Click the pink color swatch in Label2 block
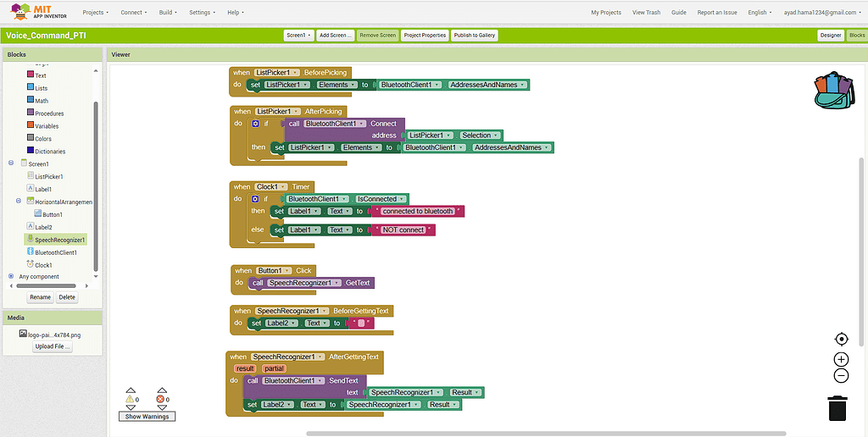The height and width of the screenshot is (437, 868). pos(361,323)
